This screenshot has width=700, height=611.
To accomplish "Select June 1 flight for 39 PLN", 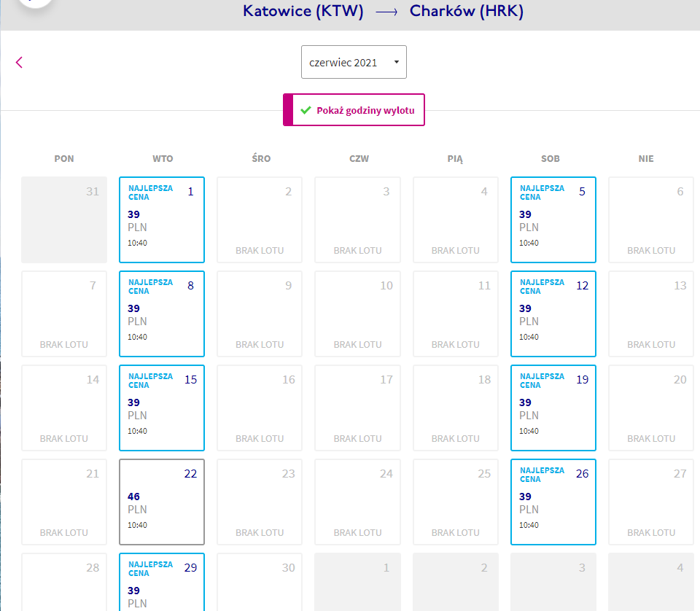I will click(162, 219).
